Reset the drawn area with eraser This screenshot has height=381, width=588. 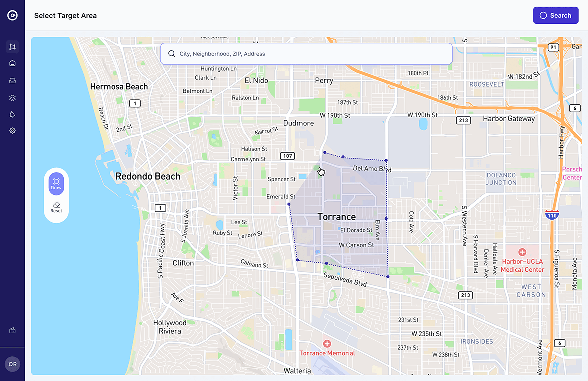pos(56,207)
